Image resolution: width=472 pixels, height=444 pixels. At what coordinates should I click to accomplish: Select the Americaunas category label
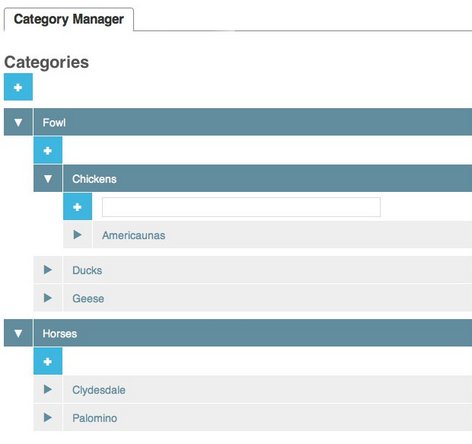click(x=133, y=235)
